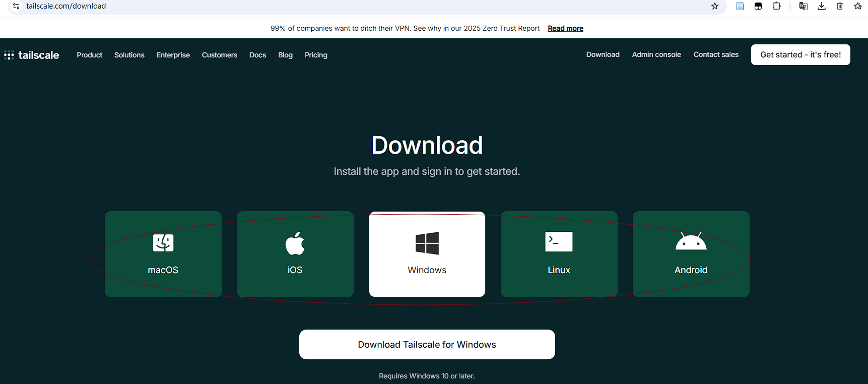Screen dimensions: 868x384
Task: Open the Pricing page link
Action: pos(316,55)
